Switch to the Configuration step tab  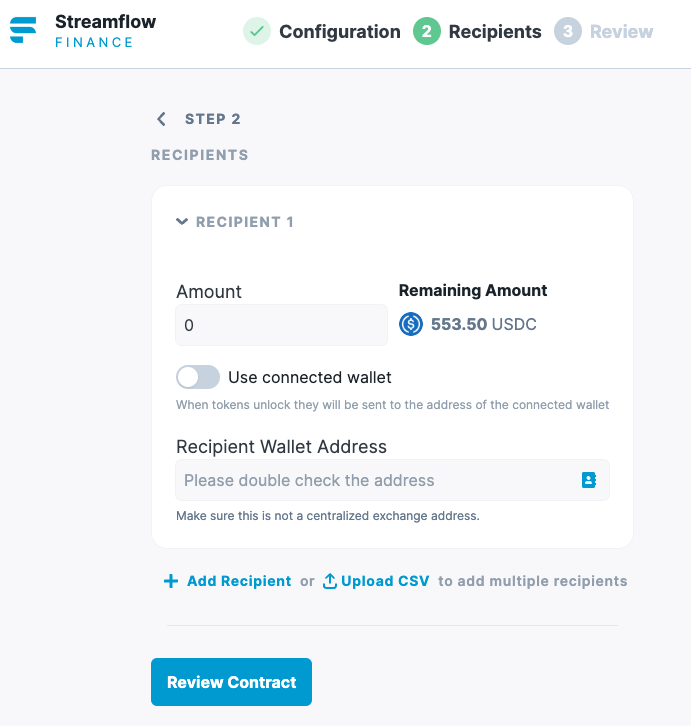pyautogui.click(x=339, y=31)
